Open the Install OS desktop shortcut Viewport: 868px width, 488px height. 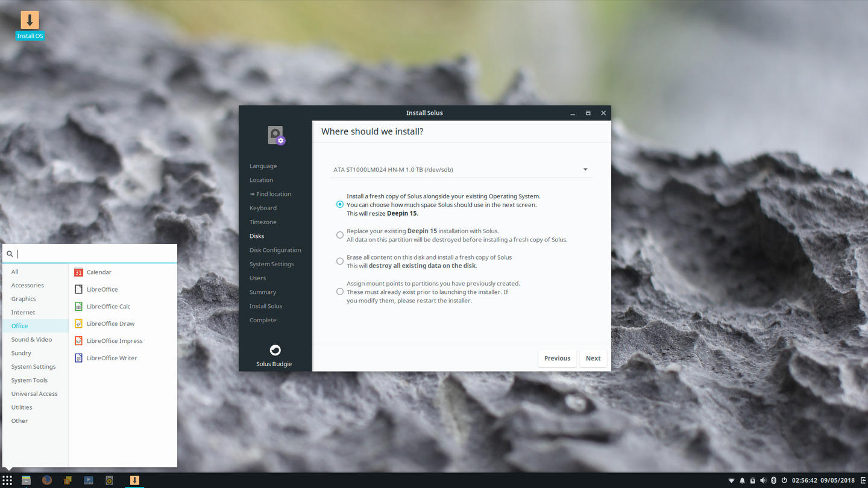[x=30, y=25]
